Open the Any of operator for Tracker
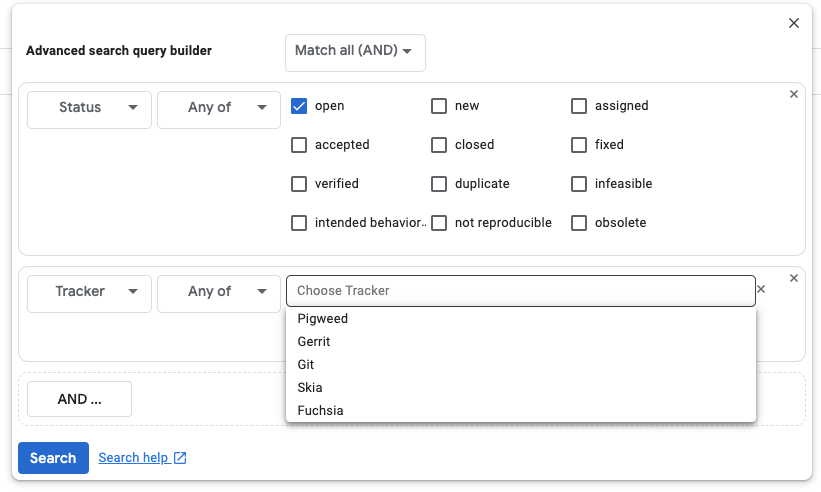The width and height of the screenshot is (821, 492). (218, 292)
